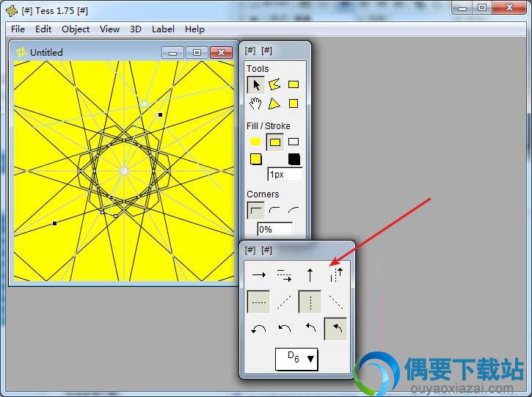This screenshot has height=397, width=532.
Task: Open the Help menu
Action: point(194,29)
